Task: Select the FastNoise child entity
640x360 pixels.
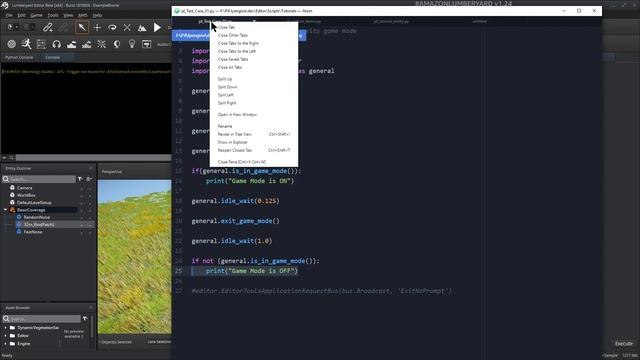Action: click(33, 232)
